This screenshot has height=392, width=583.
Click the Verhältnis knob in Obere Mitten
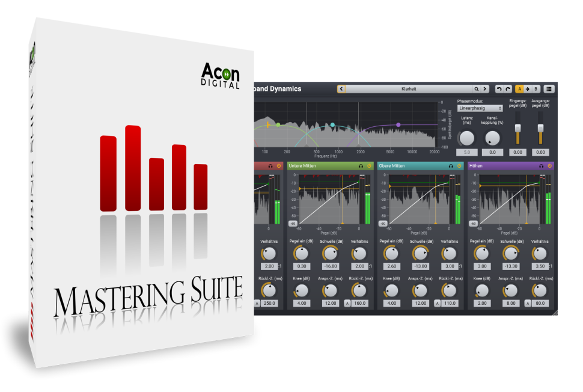(x=450, y=254)
